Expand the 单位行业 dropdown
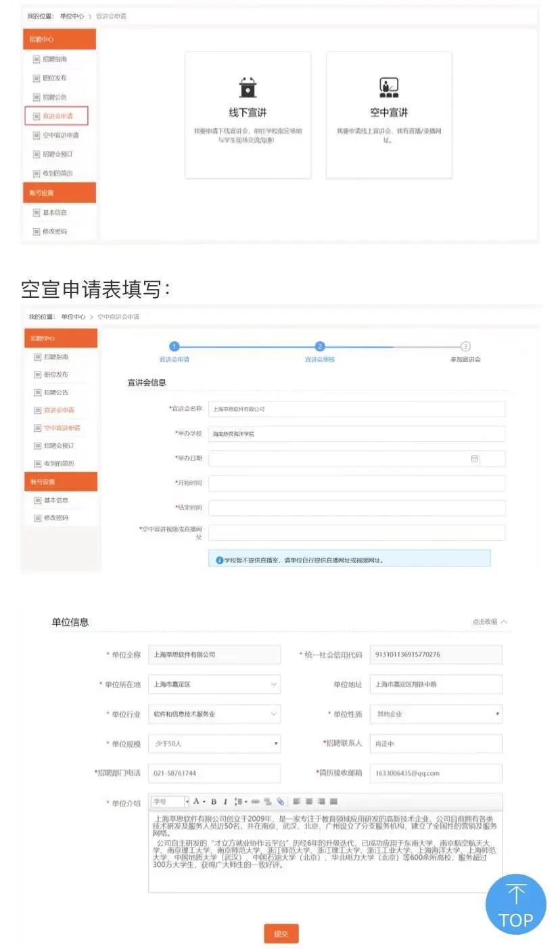560x949 pixels. pyautogui.click(x=214, y=714)
